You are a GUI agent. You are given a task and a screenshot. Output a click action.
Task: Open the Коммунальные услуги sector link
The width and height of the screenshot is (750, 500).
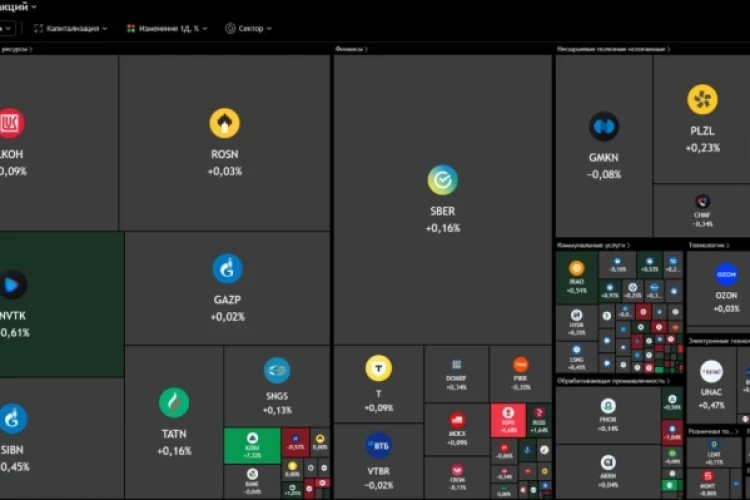[594, 245]
